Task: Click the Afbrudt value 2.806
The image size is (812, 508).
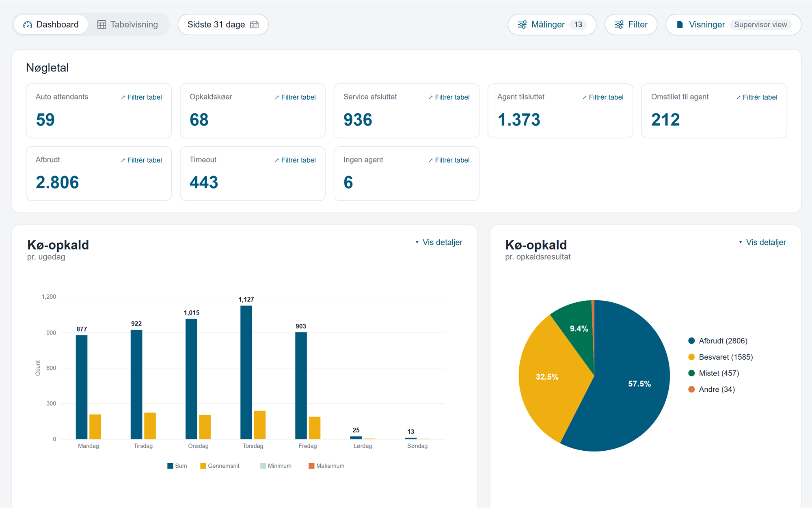Action: (x=57, y=182)
